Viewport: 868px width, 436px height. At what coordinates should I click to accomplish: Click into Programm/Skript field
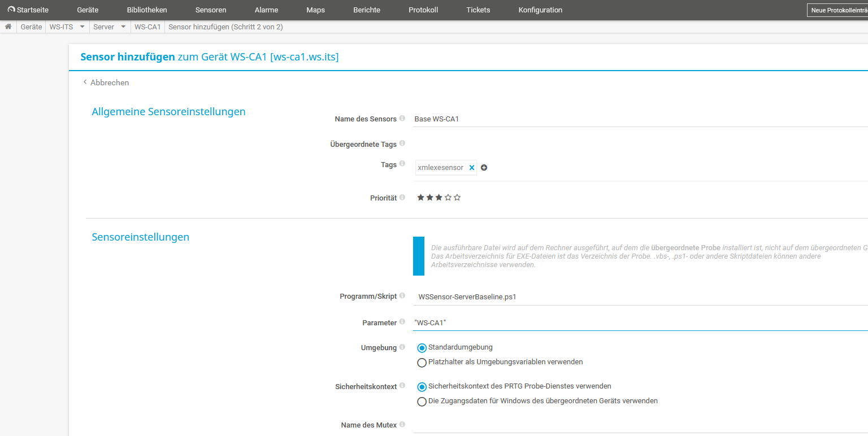pyautogui.click(x=640, y=297)
